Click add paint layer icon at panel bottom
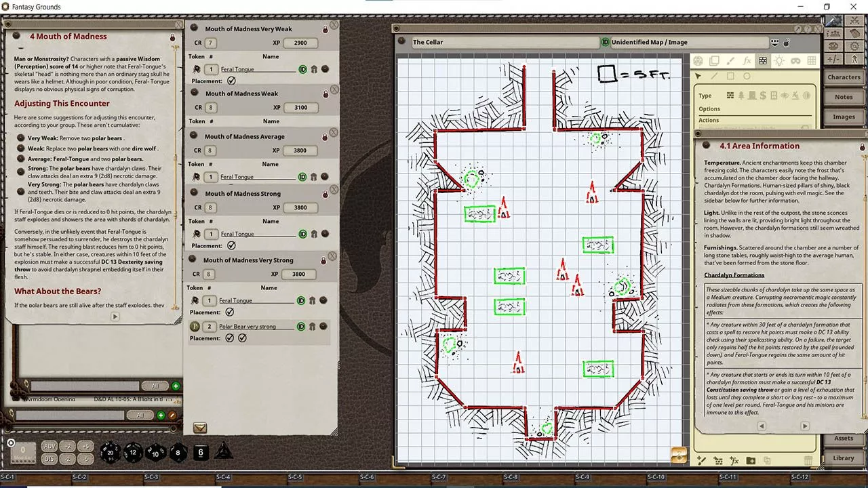 702,461
